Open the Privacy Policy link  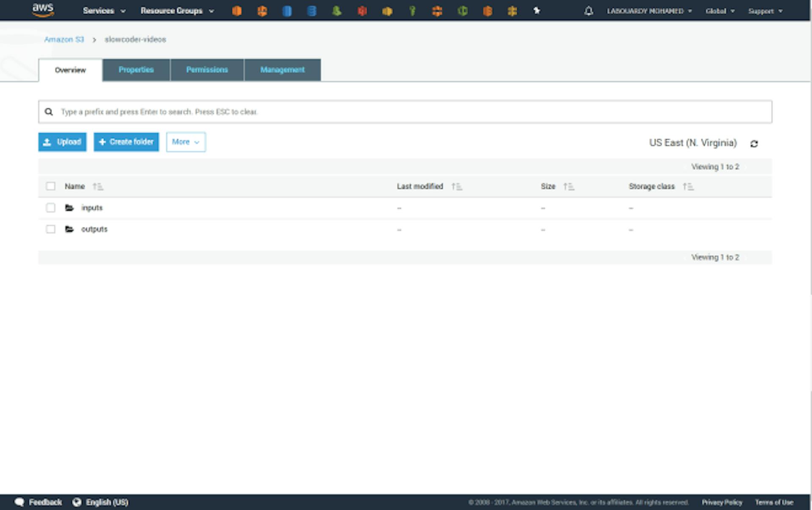722,502
